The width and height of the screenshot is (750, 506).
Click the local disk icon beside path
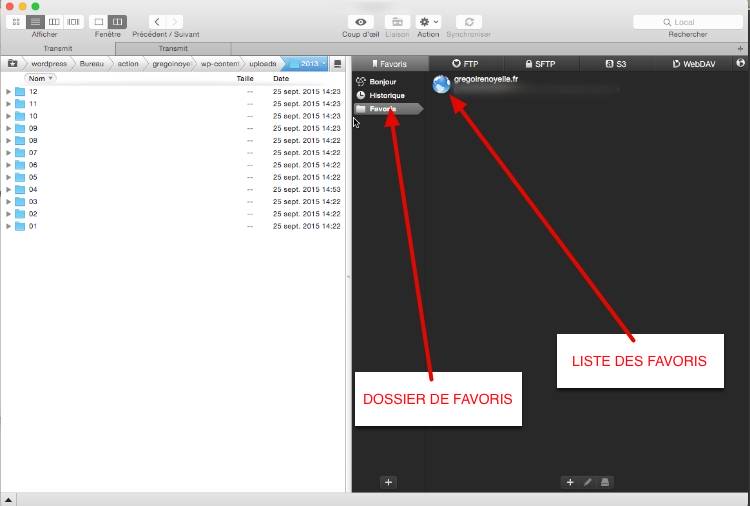[337, 64]
